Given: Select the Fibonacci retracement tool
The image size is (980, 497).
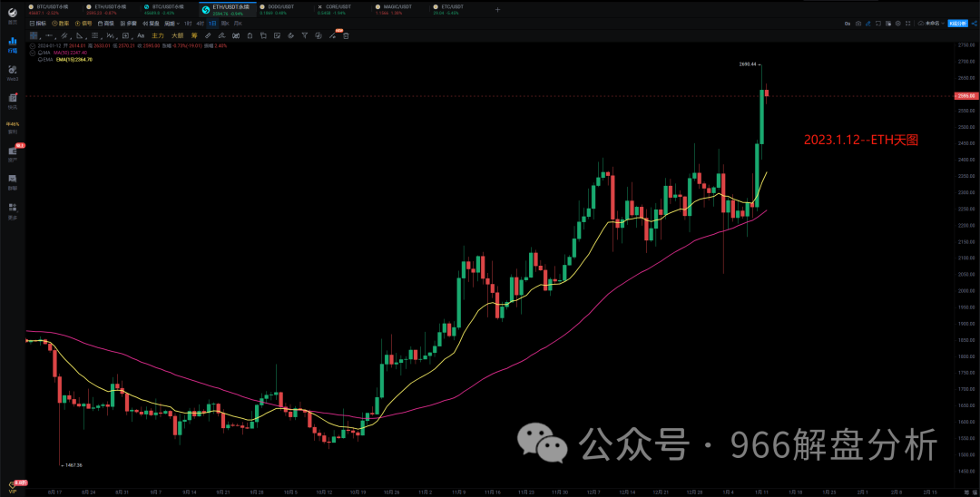Looking at the screenshot, I should [95, 35].
